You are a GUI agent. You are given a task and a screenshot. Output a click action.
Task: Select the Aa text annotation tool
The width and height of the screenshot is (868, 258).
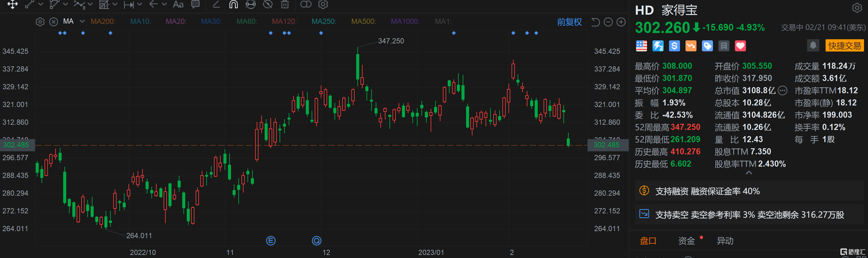click(178, 4)
